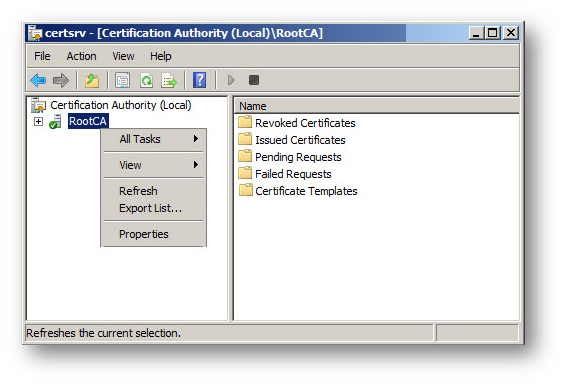Click the blue Help question mark icon
This screenshot has width=567, height=387.
(x=200, y=80)
